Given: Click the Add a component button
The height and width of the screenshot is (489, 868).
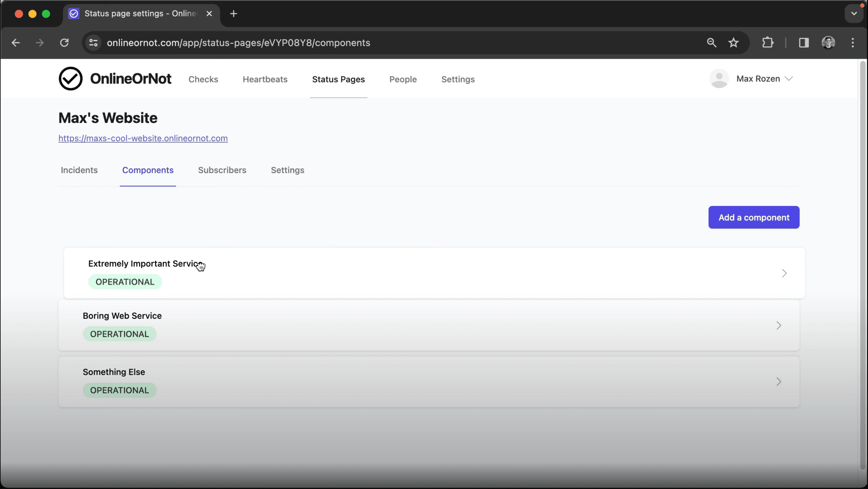Looking at the screenshot, I should [x=754, y=217].
